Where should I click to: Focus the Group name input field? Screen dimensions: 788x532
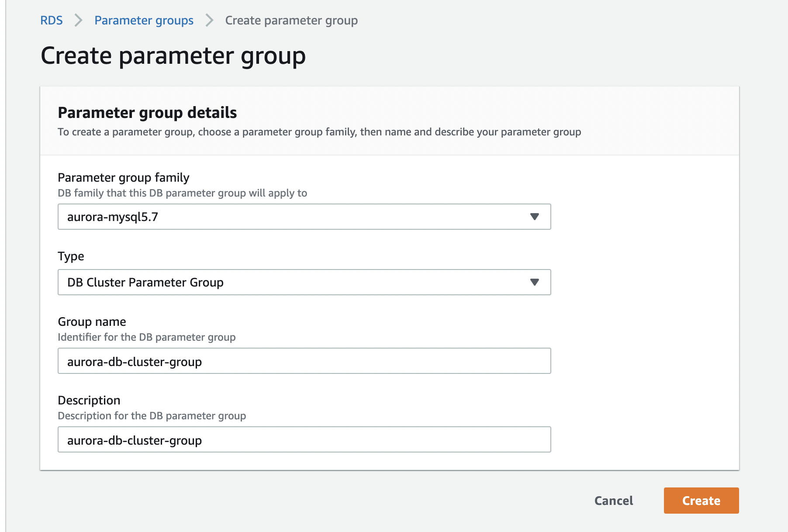304,361
